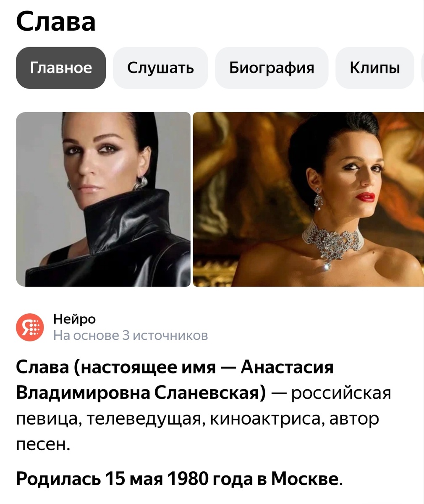Screen dimensions: 424x504
Task: Switch to the Слушать tab
Action: click(x=160, y=68)
